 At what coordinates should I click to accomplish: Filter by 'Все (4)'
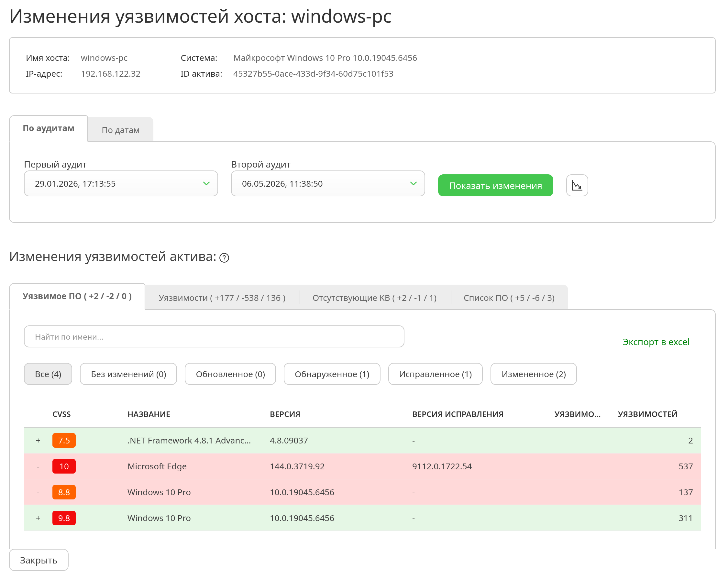[48, 374]
